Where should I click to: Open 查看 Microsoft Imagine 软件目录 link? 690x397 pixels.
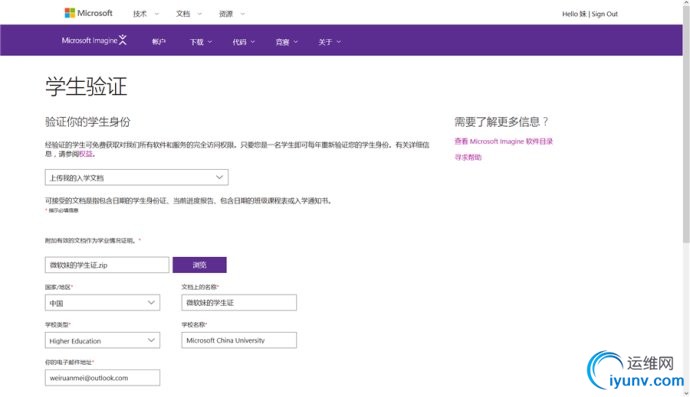point(503,141)
